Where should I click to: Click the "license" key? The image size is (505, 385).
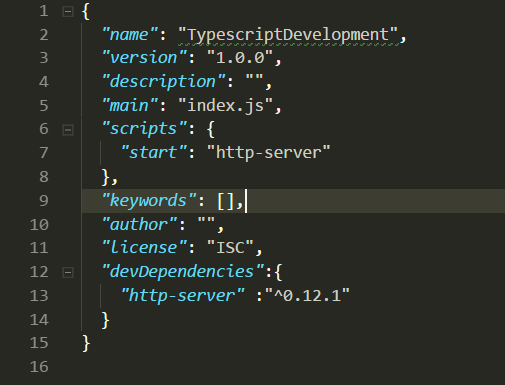click(x=144, y=248)
